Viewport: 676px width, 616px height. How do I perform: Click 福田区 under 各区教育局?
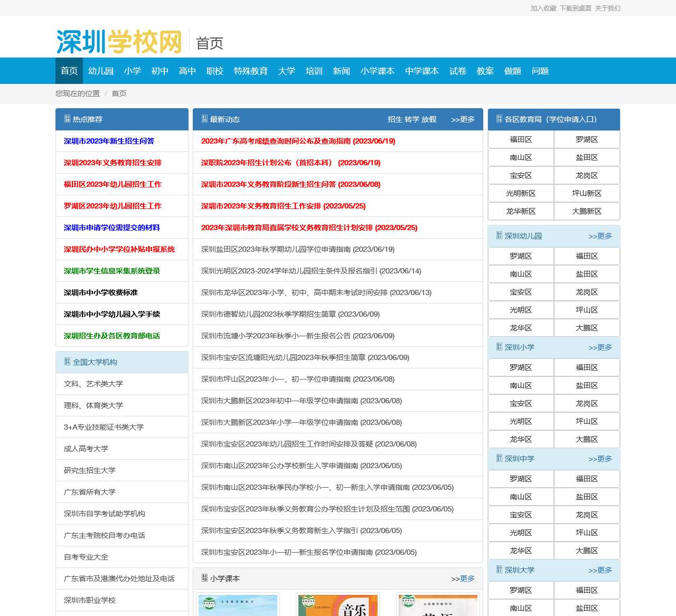click(521, 139)
